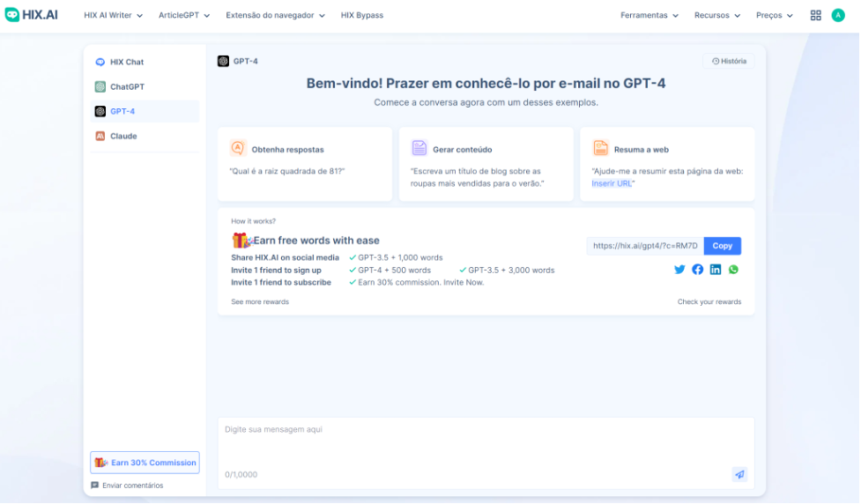
Task: Click the Enviar comentários feedback icon
Action: 94,485
